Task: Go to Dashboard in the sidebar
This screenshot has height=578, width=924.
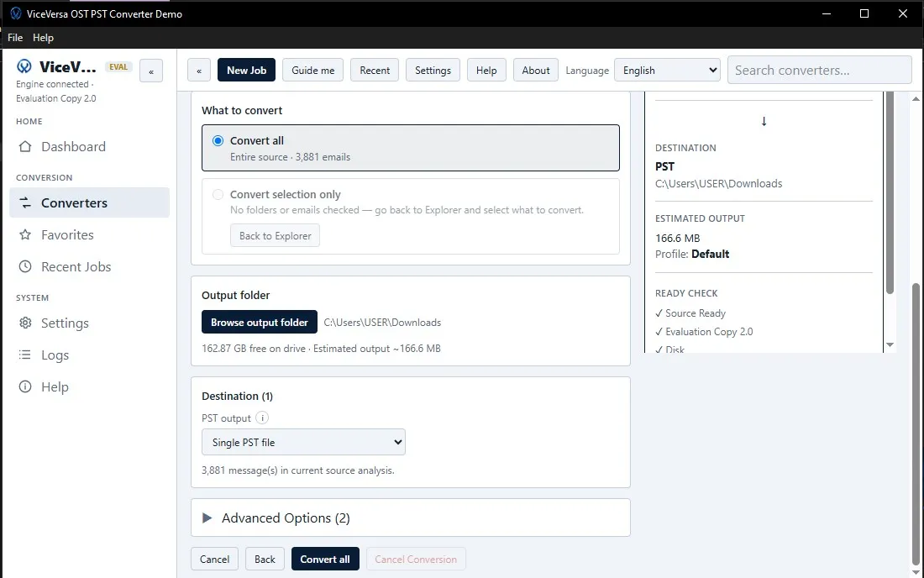Action: coord(90,146)
